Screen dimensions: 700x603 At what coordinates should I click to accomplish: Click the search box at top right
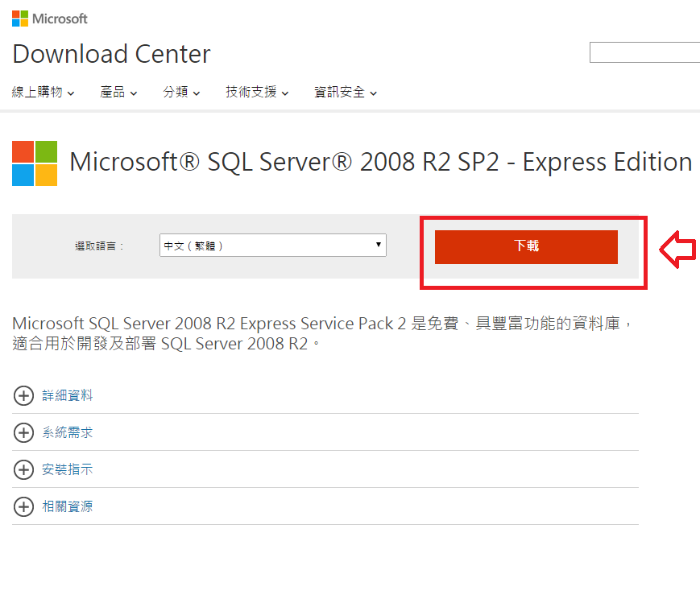point(644,53)
